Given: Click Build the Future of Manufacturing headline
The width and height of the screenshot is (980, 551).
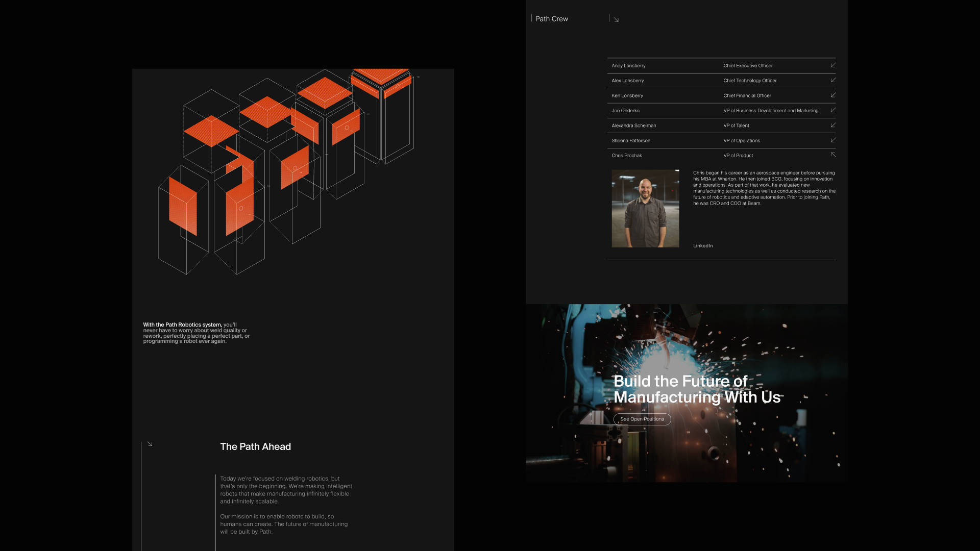Looking at the screenshot, I should [697, 389].
